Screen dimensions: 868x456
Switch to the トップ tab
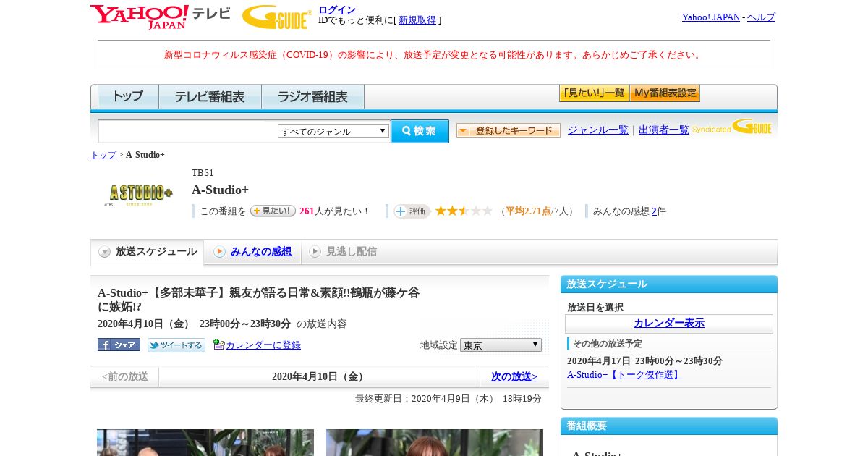pyautogui.click(x=128, y=96)
